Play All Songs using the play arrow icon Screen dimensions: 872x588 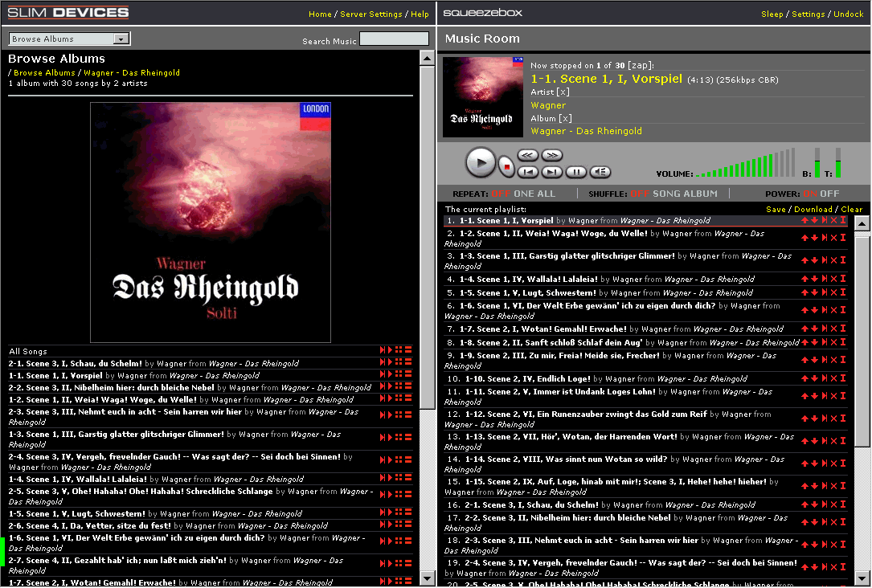390,350
